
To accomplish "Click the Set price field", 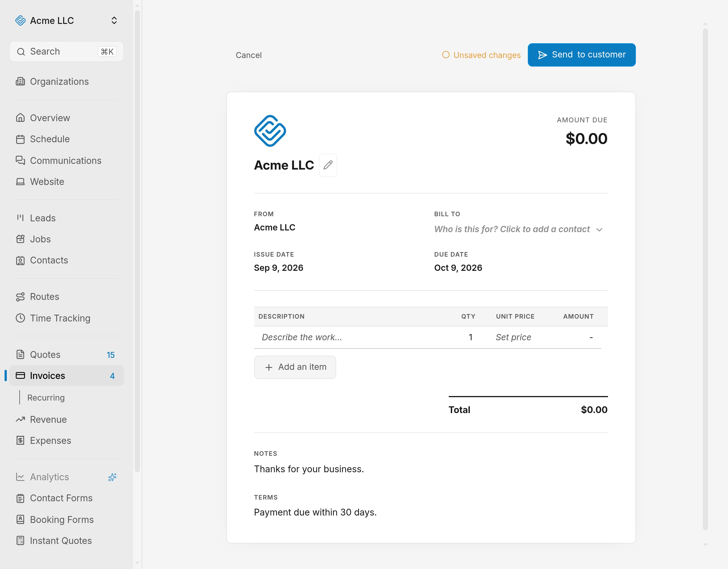I will coord(513,337).
